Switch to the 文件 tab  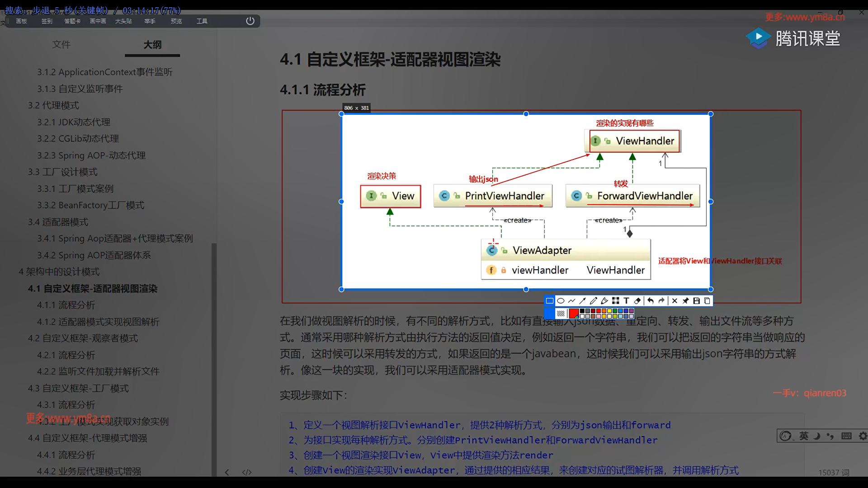pos(61,44)
